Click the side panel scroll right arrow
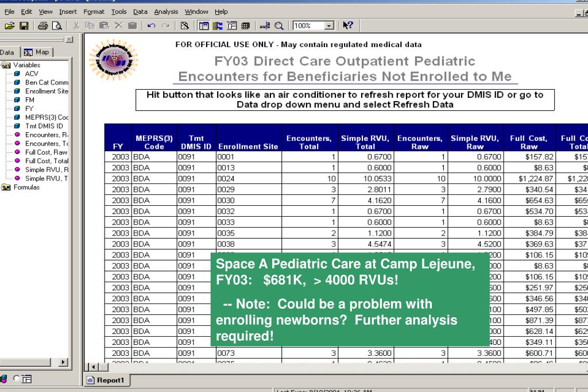This screenshot has width=588, height=392. [63, 362]
